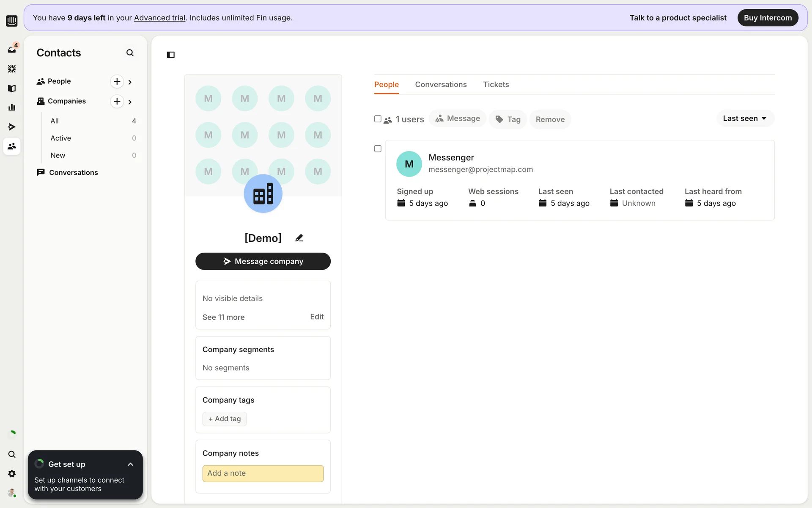Open Knowledge book icon in sidebar
The height and width of the screenshot is (508, 812).
click(12, 88)
